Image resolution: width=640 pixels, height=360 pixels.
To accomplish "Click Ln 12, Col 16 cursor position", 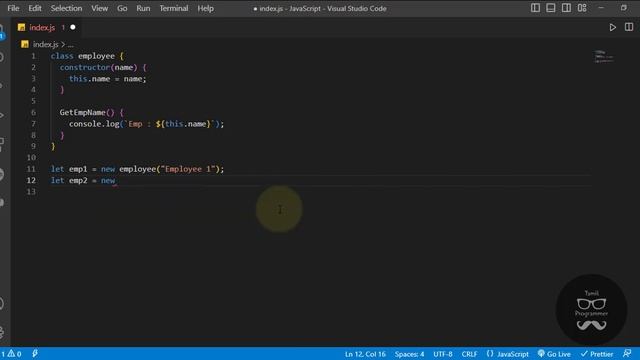I will click(x=365, y=354).
